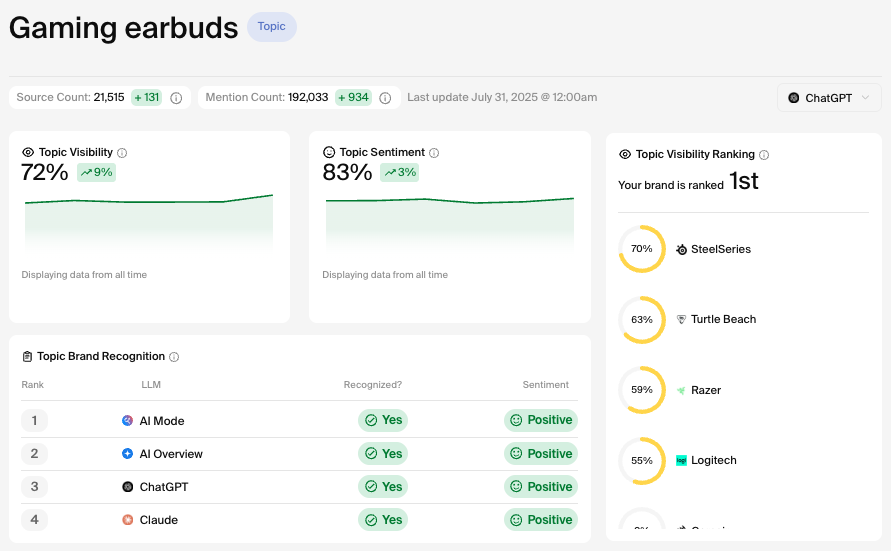Click the SteelSeries 70% progress ring
The width and height of the screenshot is (891, 551).
pos(642,249)
